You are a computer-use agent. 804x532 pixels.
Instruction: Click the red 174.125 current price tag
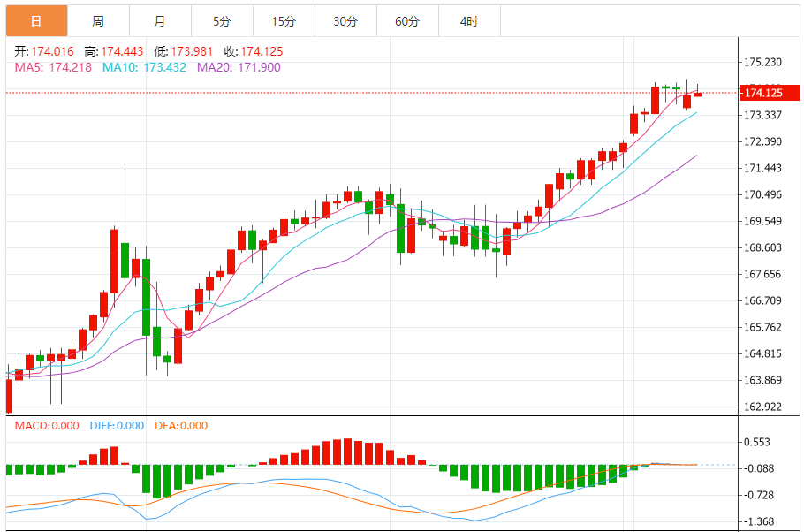[x=770, y=93]
